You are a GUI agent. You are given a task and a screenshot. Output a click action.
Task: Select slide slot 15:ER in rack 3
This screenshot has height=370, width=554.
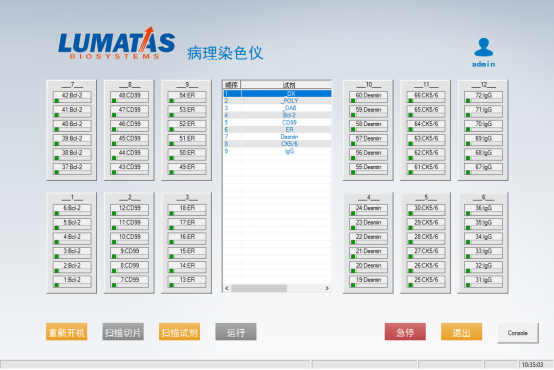tap(187, 252)
